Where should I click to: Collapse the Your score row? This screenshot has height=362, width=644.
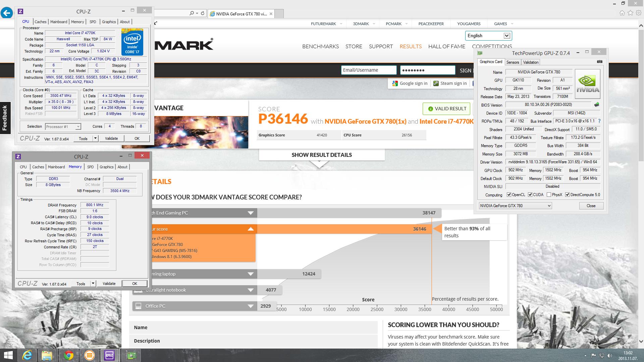(251, 229)
